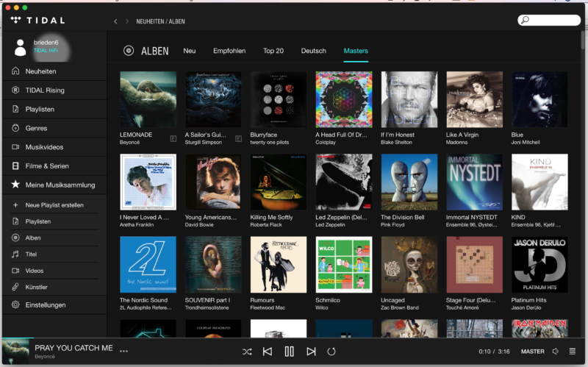Click Schmilco album title
Image resolution: width=588 pixels, height=367 pixels.
tap(327, 300)
